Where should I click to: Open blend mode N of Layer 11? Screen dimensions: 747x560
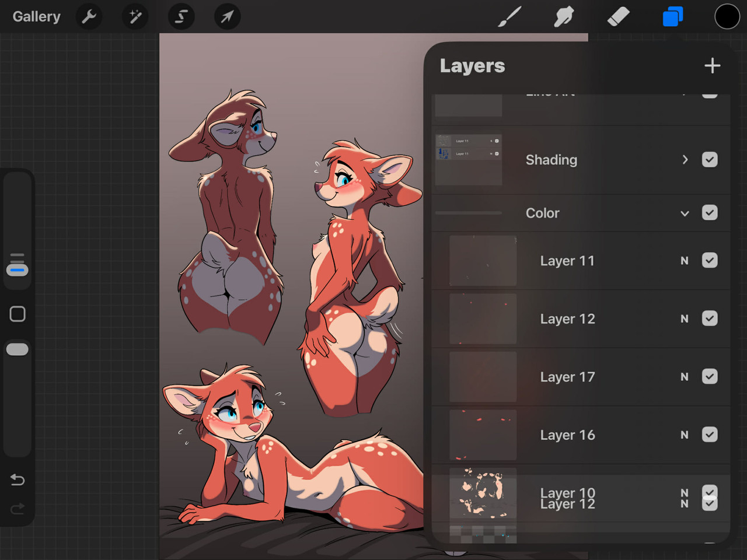[685, 261]
